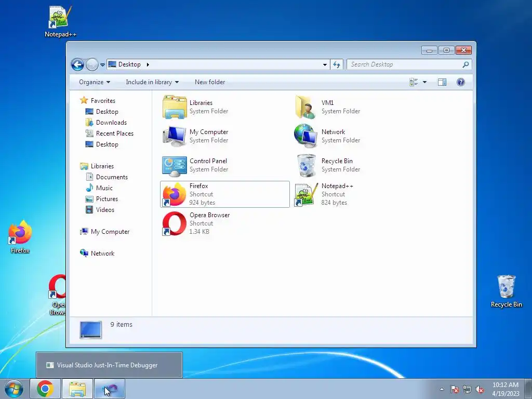
Task: Select the VM1 user folder icon
Action: (x=306, y=107)
